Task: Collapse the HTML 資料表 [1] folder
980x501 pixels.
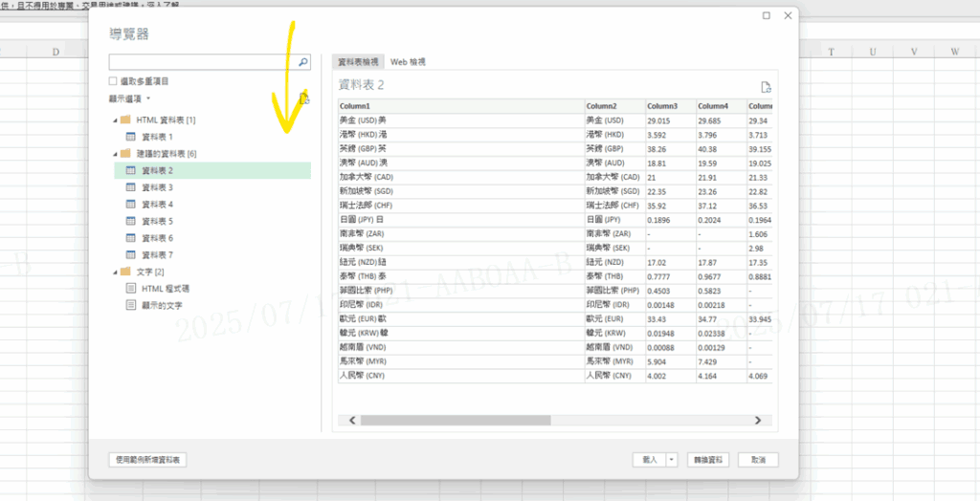Action: pyautogui.click(x=114, y=120)
